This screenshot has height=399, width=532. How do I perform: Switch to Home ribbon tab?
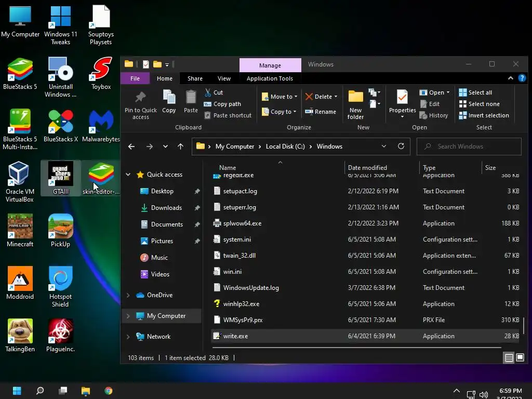[165, 78]
